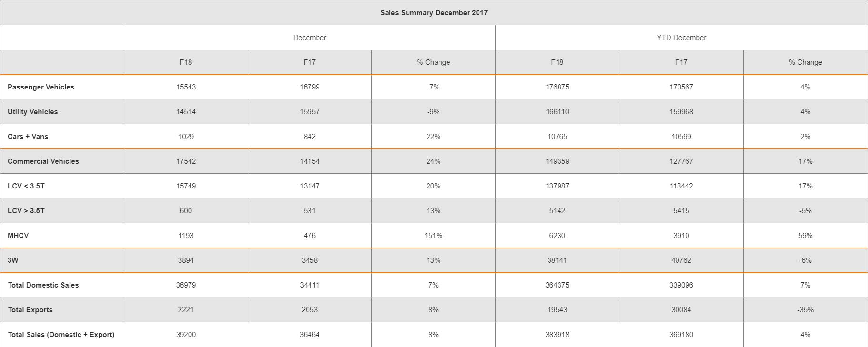Screen dimensions: 868x347
Task: Click the LCV < 3.5T row label
Action: (26, 186)
